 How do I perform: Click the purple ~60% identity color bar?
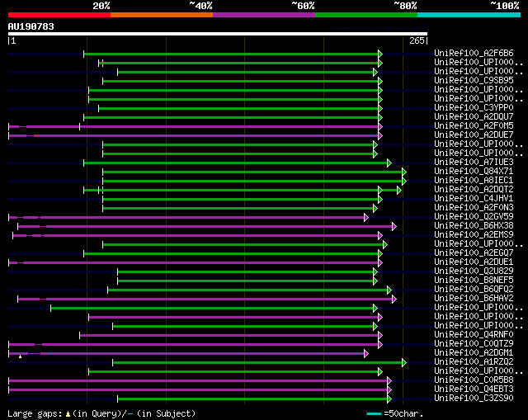pos(264,15)
